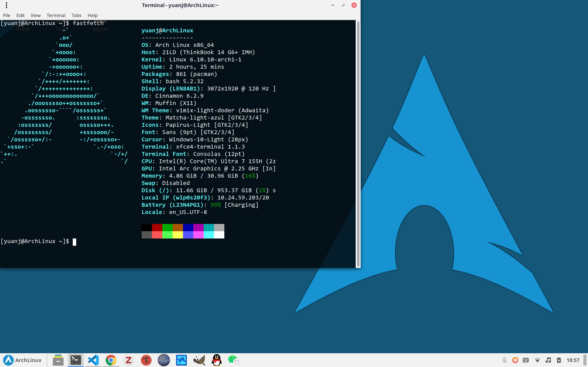Open the three-dot window menu in titlebar

click(6, 5)
